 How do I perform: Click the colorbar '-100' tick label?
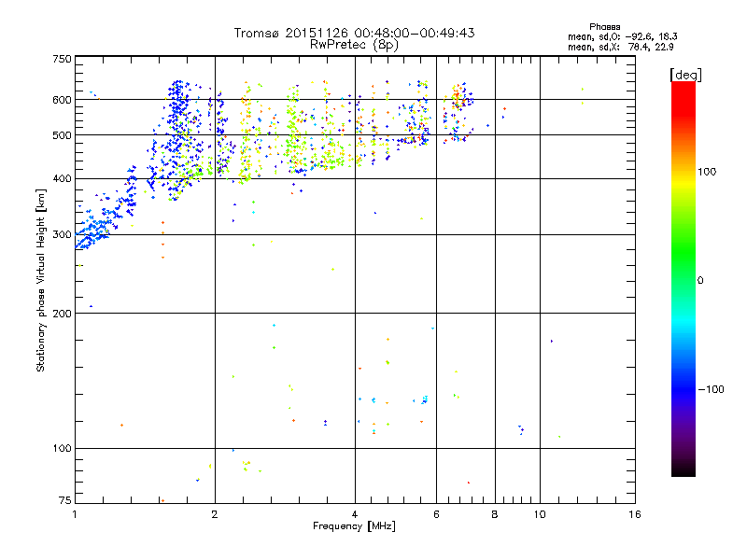pos(711,389)
